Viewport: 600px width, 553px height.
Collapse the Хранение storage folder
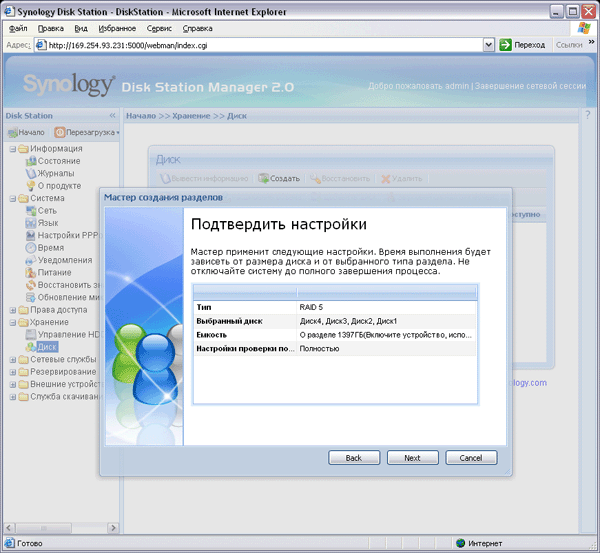coord(13,322)
